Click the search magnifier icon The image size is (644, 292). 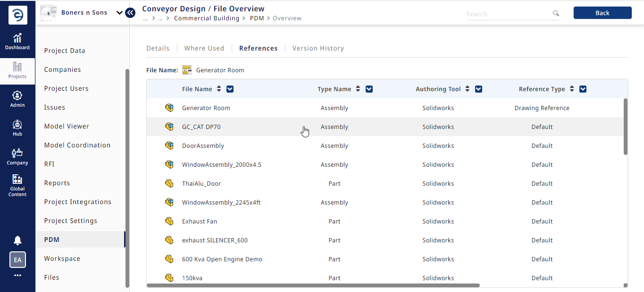pos(556,13)
